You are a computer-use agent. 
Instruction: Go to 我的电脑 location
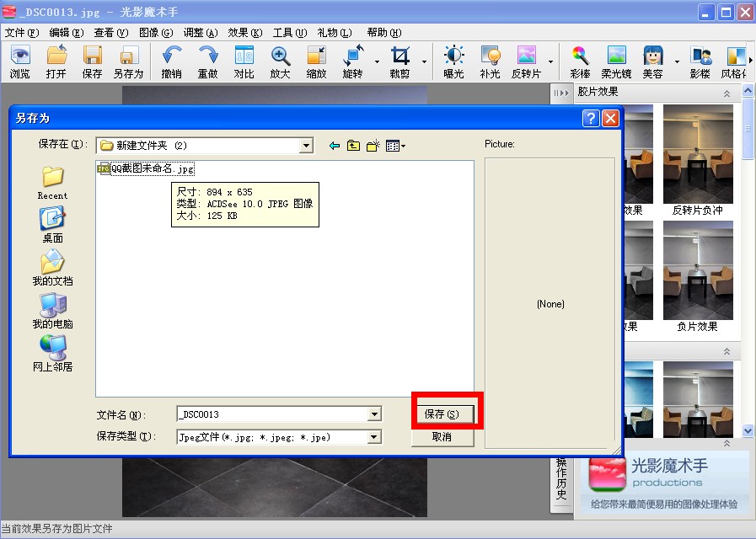[x=52, y=311]
